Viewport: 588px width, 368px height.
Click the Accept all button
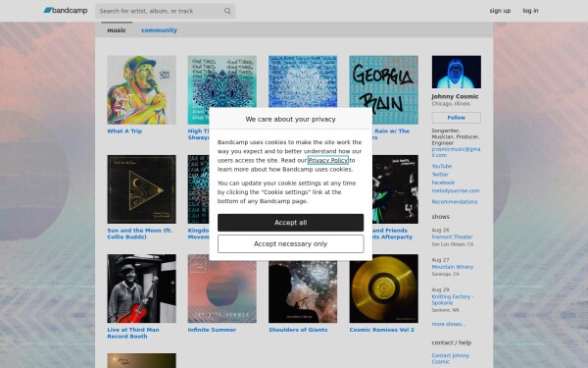pos(291,223)
